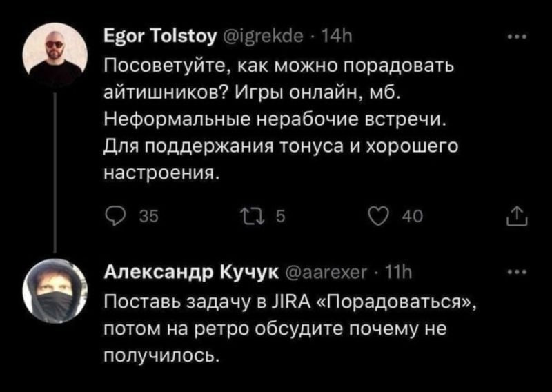
Task: Open the reply text mentioning JIRA
Action: click(x=290, y=329)
